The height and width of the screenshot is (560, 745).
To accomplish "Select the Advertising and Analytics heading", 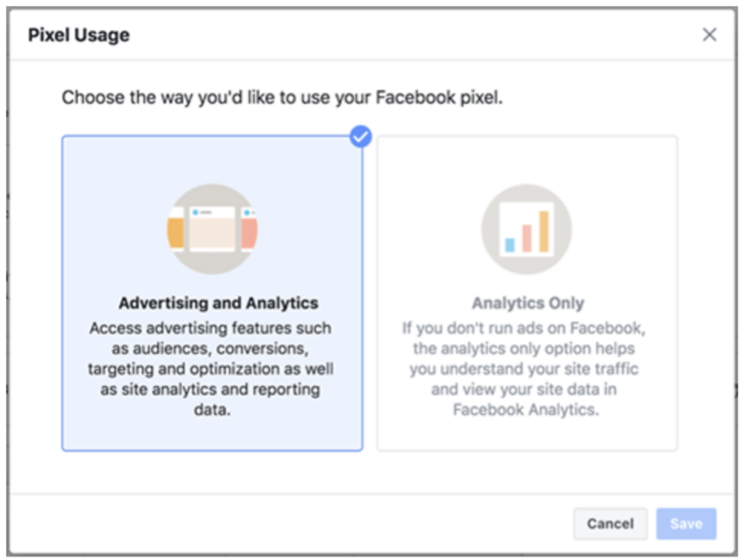I will coord(218,303).
